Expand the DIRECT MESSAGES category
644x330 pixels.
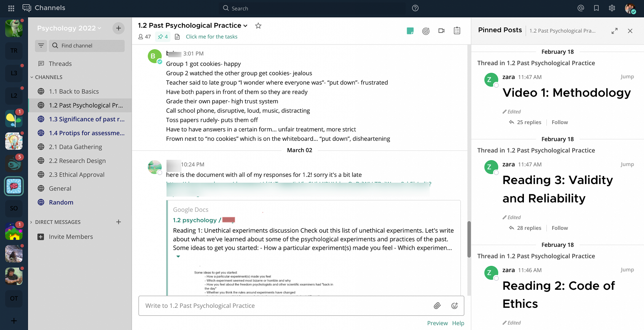31,222
